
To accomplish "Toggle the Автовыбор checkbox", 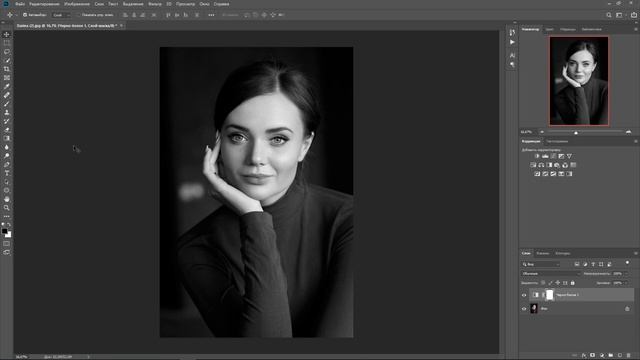I will (25, 15).
